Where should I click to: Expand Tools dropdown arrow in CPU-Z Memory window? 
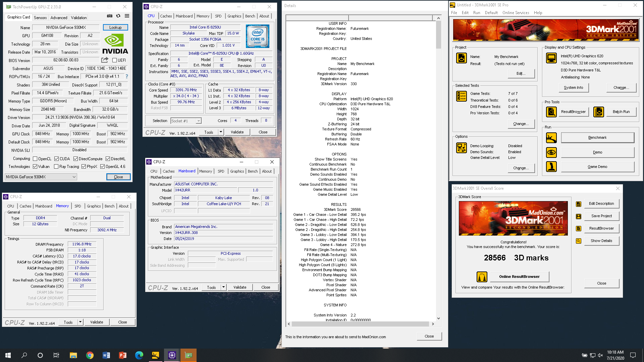pos(80,322)
